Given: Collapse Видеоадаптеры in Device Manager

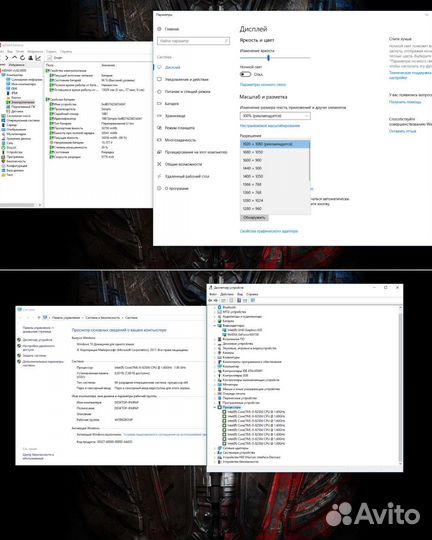Looking at the screenshot, I should pyautogui.click(x=215, y=325).
